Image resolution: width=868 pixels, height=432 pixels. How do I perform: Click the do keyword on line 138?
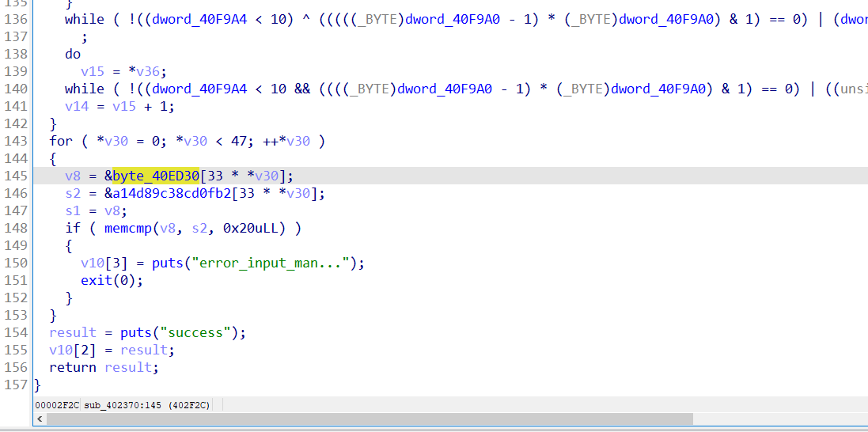(x=73, y=54)
